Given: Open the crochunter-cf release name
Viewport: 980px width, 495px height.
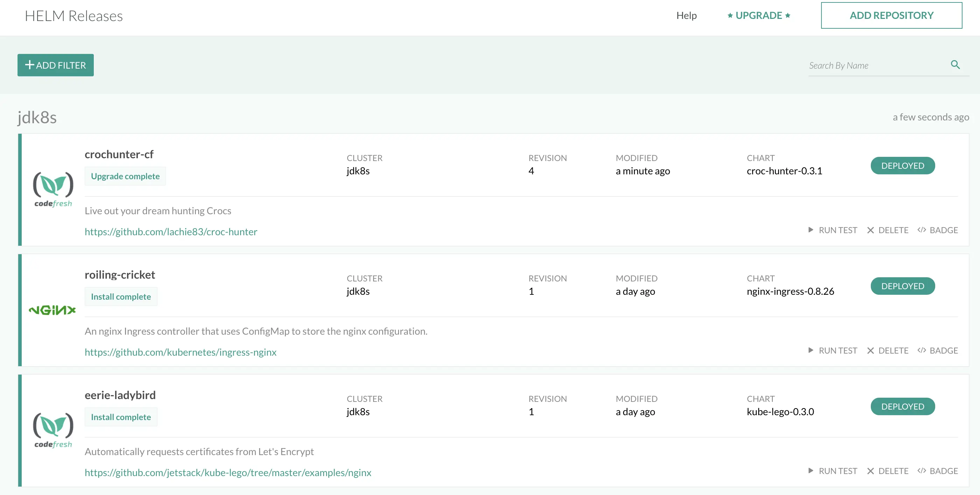Looking at the screenshot, I should 119,154.
